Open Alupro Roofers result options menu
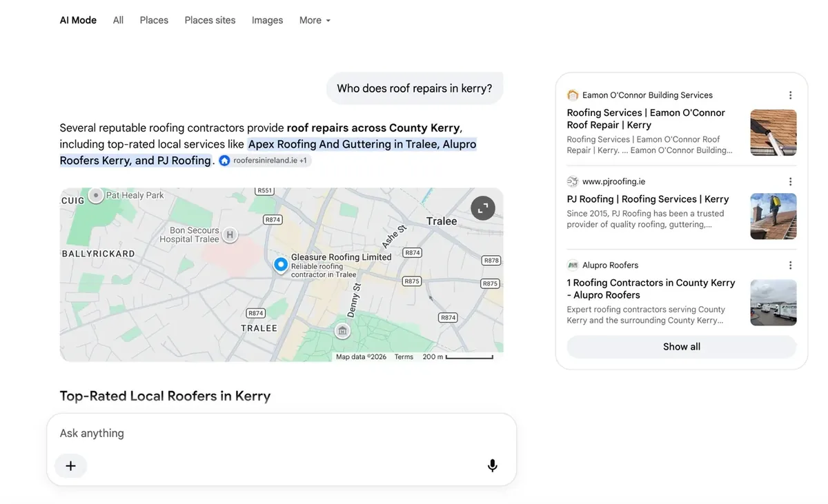 pyautogui.click(x=790, y=265)
